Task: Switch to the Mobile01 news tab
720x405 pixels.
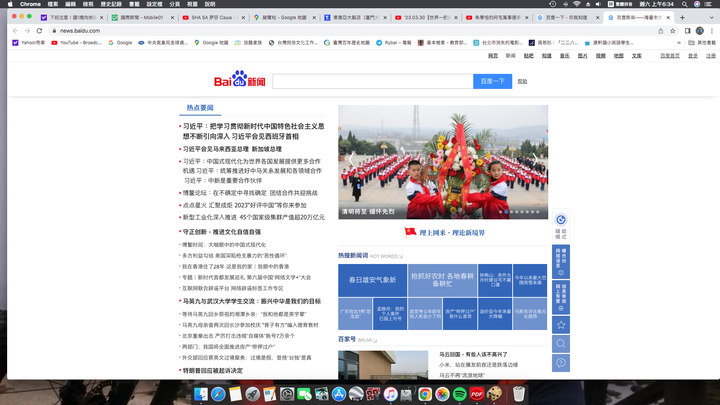Action: [142, 17]
